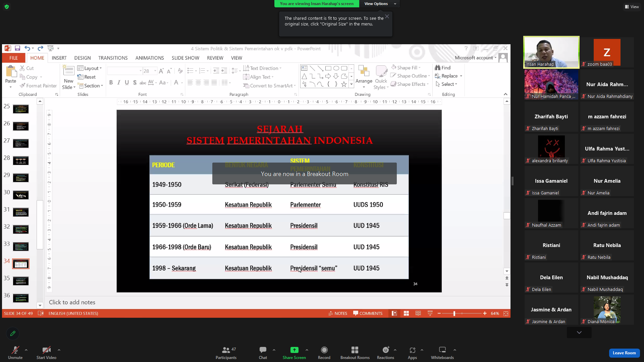This screenshot has width=644, height=362.
Task: Expand audio options arrow beside Unmute
Action: (26, 350)
